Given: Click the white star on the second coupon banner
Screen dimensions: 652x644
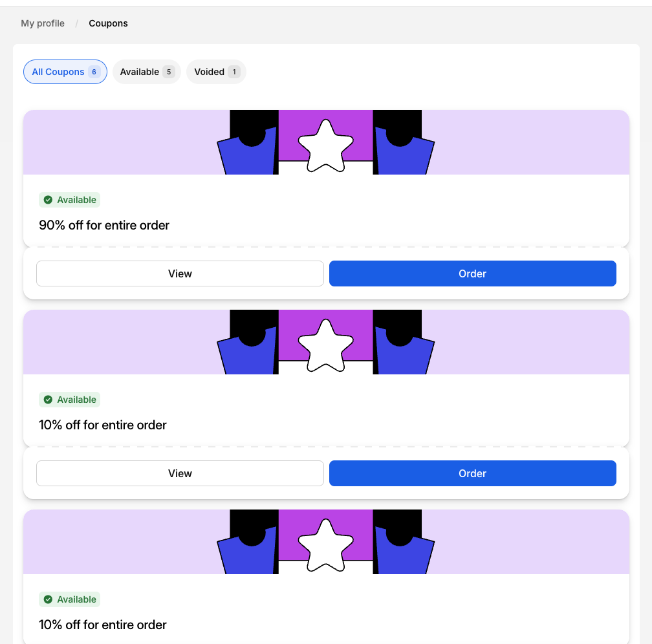Looking at the screenshot, I should click(x=326, y=346).
